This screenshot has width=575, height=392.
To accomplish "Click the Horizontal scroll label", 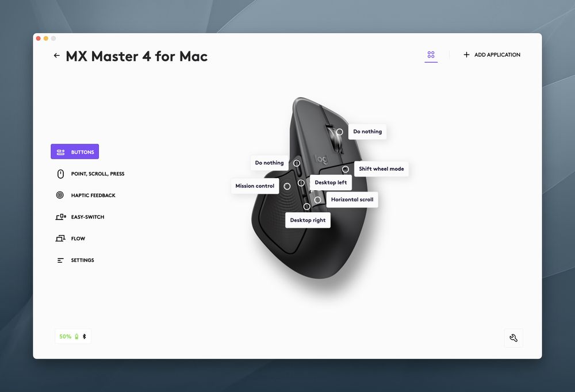I will pyautogui.click(x=352, y=199).
